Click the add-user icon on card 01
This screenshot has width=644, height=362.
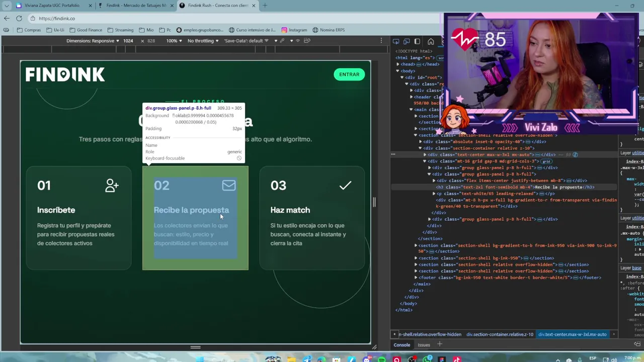[x=112, y=186]
